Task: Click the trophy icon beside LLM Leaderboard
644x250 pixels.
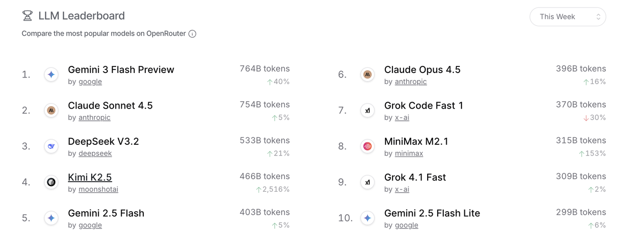Action: click(27, 16)
